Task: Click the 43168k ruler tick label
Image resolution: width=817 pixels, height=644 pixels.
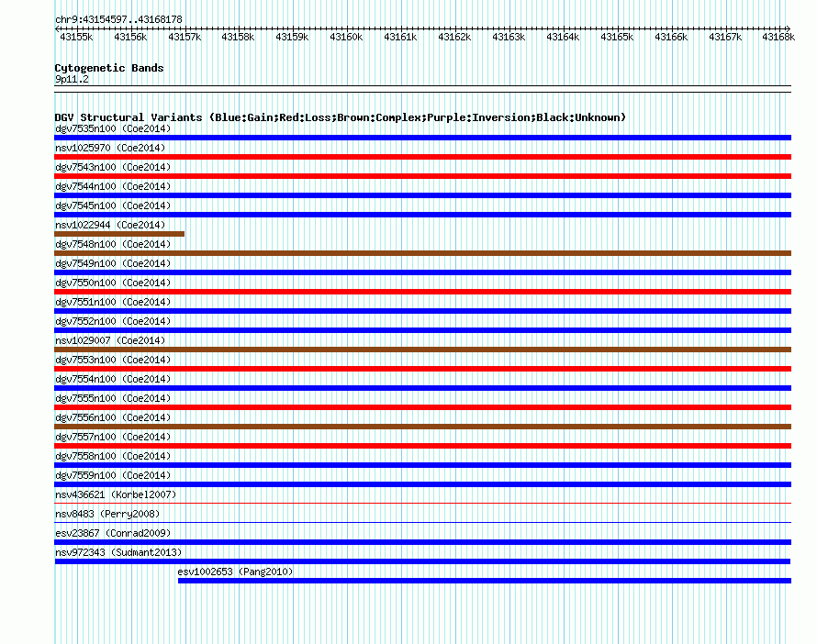Action: 778,37
